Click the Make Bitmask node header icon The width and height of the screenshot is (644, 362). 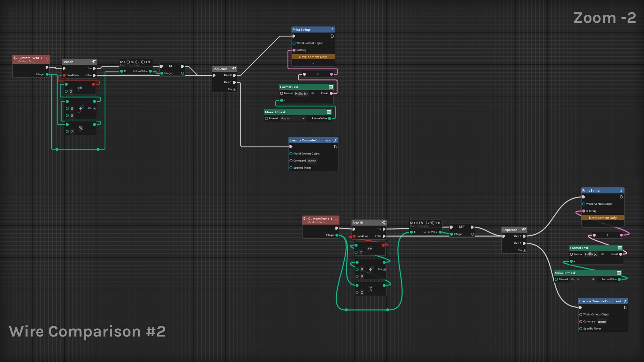click(329, 112)
